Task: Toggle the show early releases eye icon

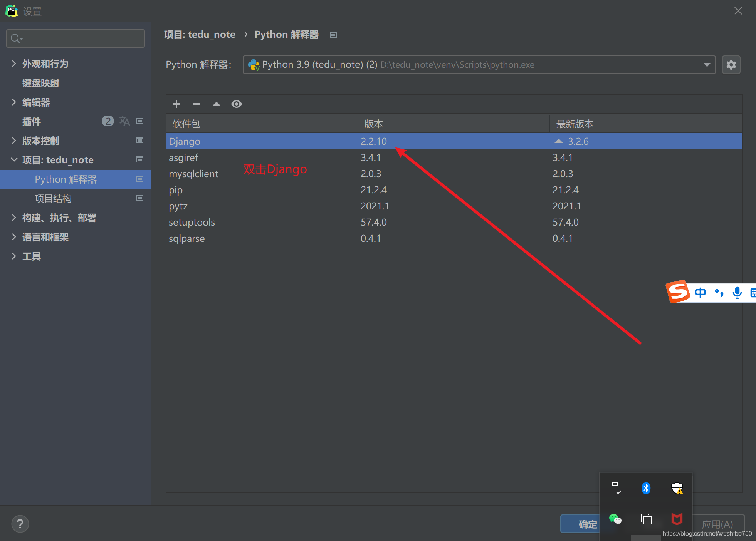Action: [237, 104]
